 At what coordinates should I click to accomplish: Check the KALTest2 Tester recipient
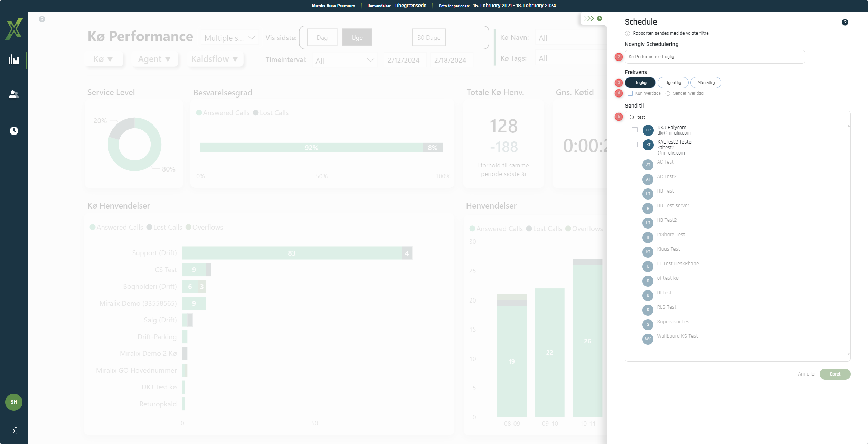pos(635,145)
